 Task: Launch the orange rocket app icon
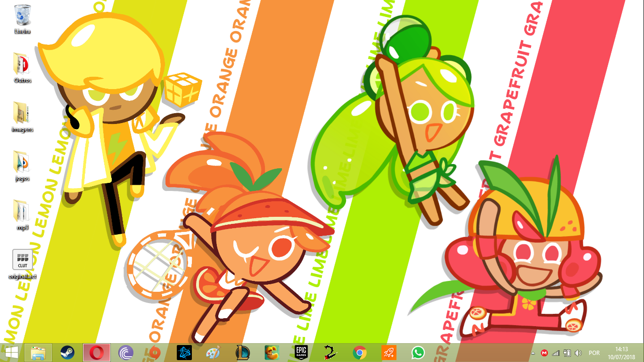tap(389, 353)
